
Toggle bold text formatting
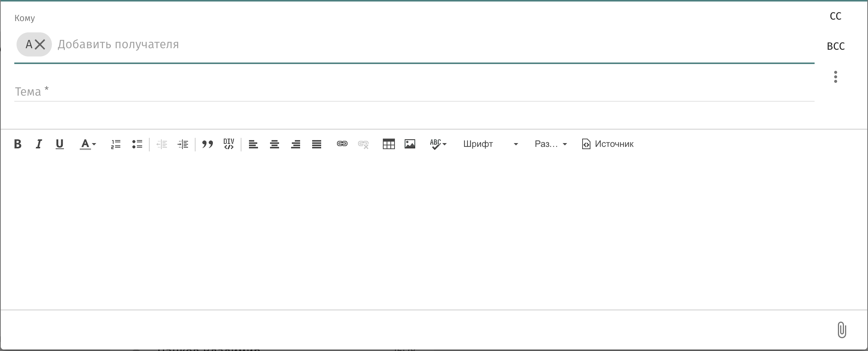point(18,144)
